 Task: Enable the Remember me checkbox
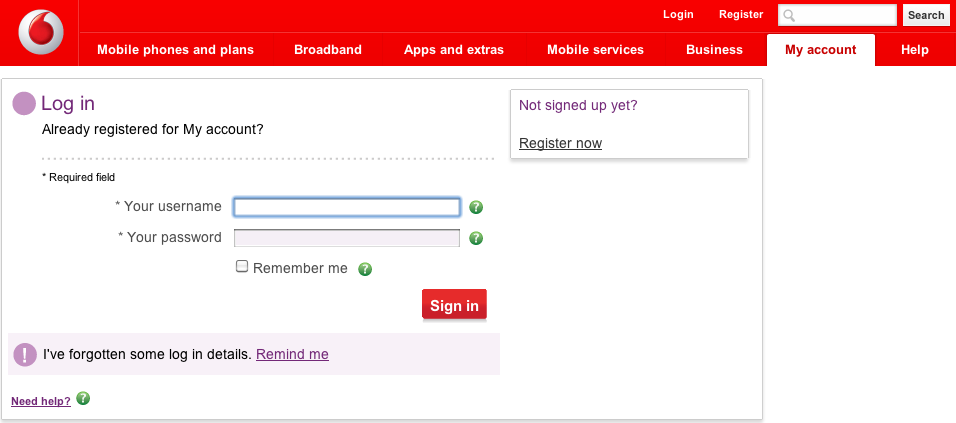tap(242, 267)
